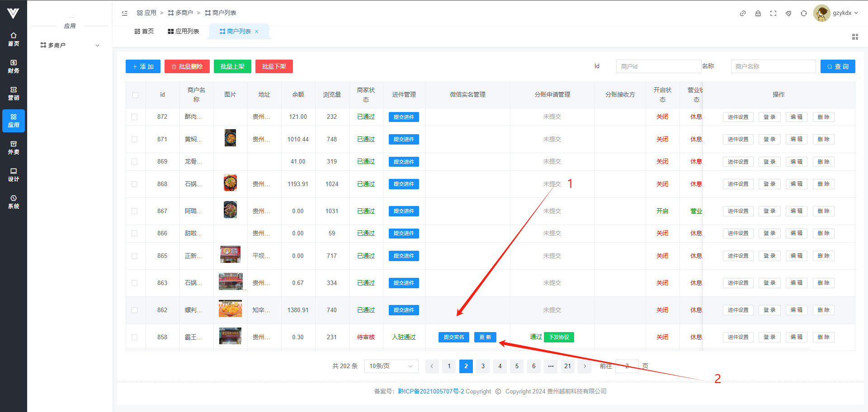This screenshot has height=412, width=868.
Task: Click the 商户id search input field
Action: (658, 66)
